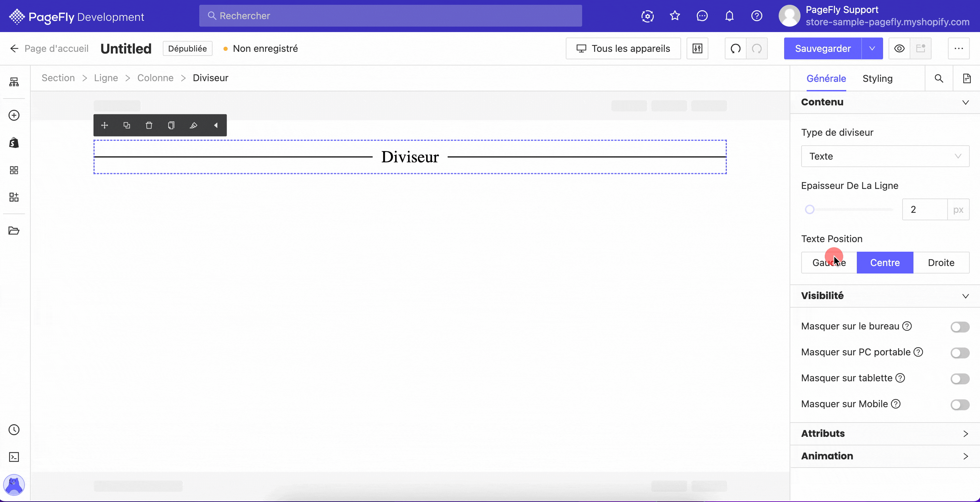Click the document icon in inspector panel
980x502 pixels.
[x=967, y=78]
